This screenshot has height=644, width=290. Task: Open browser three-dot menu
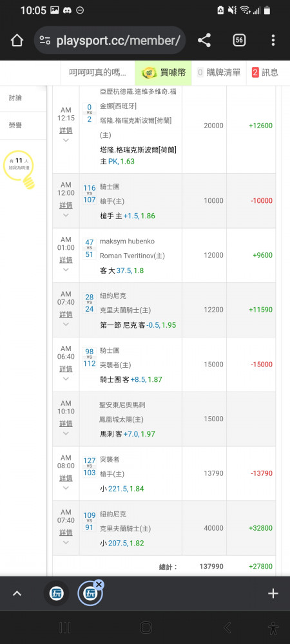pos(273,40)
